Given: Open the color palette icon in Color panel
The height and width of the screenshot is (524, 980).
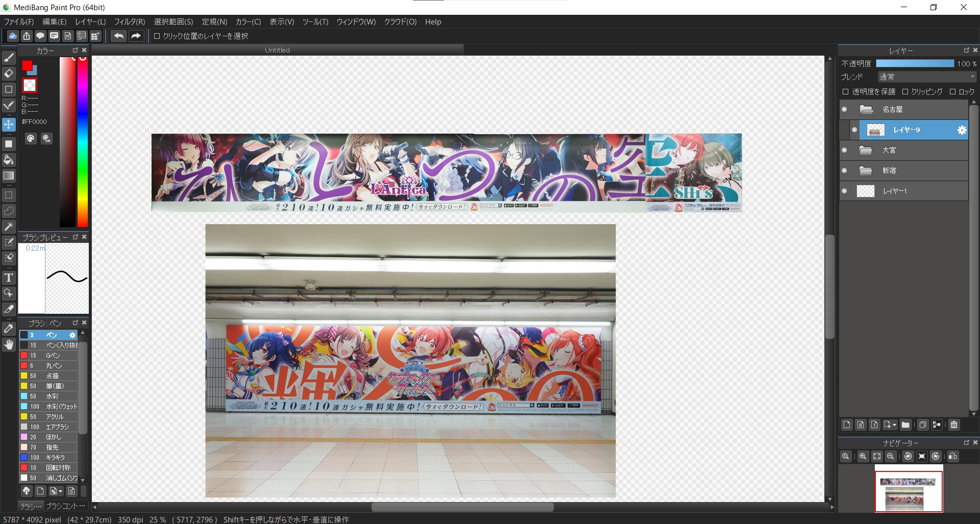Looking at the screenshot, I should click(31, 139).
